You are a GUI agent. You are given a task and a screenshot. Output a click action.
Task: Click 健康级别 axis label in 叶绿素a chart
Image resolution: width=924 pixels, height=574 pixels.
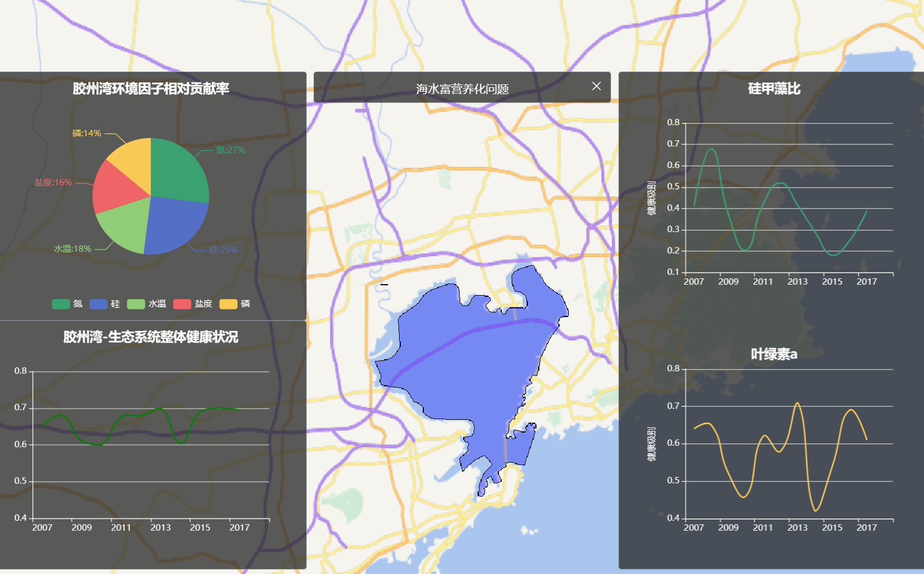point(651,444)
